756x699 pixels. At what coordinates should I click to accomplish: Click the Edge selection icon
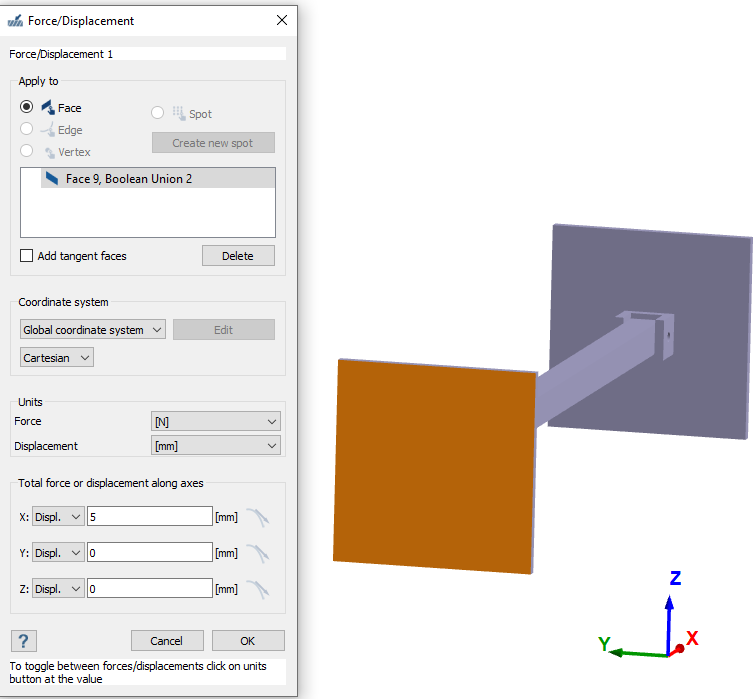point(48,129)
